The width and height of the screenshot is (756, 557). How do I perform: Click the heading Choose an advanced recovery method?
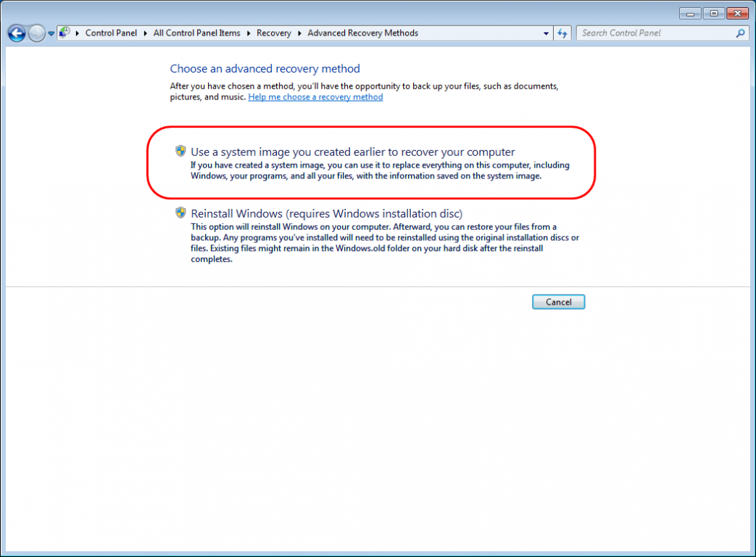[x=265, y=68]
